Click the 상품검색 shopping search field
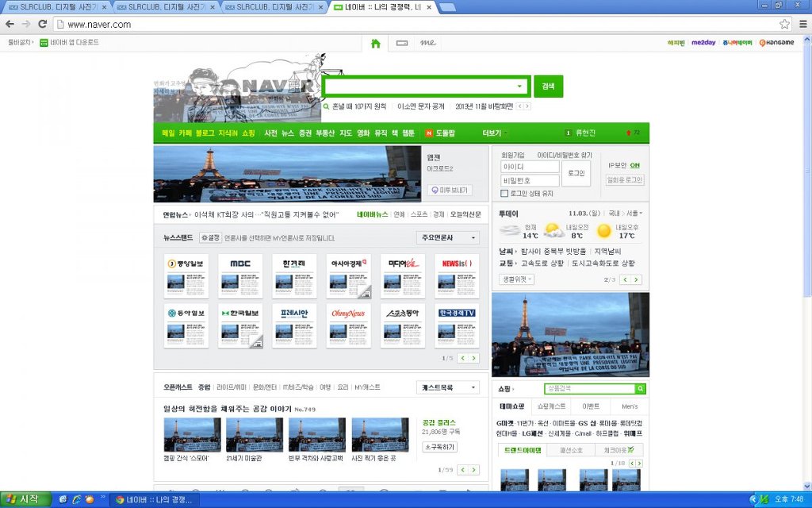This screenshot has height=508, width=812. tap(590, 389)
